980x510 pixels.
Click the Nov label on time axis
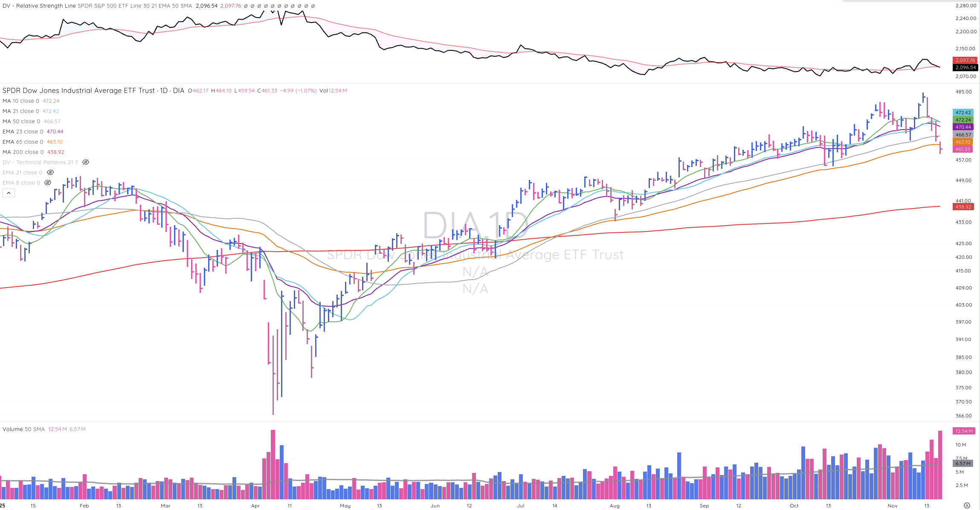tap(892, 506)
